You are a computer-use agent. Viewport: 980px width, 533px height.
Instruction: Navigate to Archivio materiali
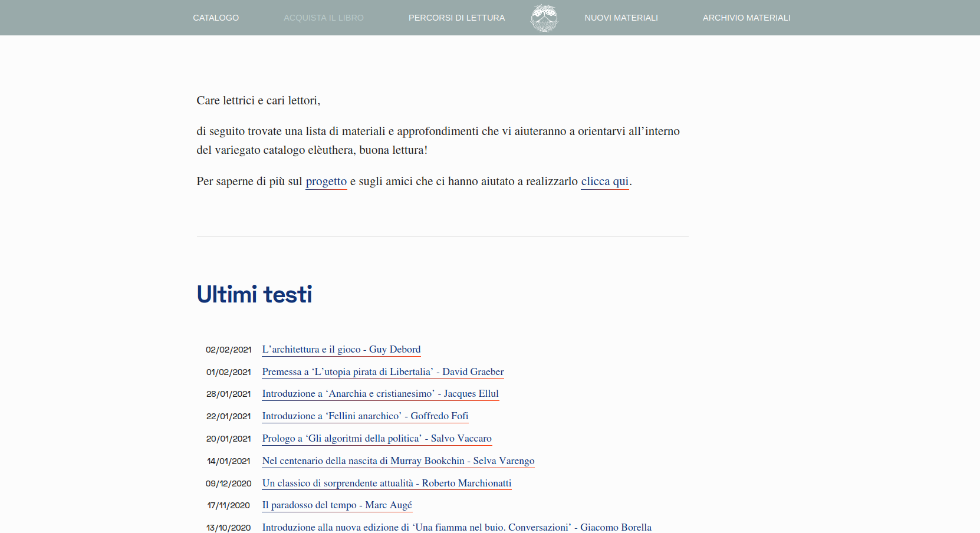[746, 18]
